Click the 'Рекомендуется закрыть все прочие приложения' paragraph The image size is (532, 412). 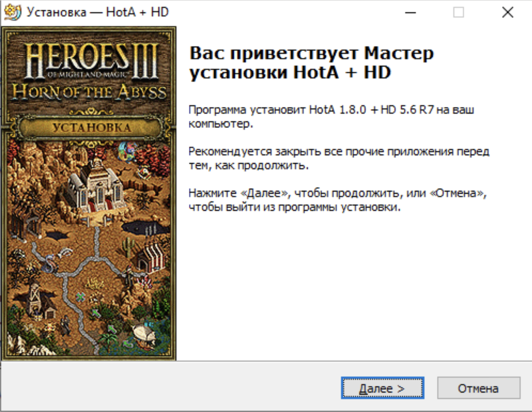(339, 159)
